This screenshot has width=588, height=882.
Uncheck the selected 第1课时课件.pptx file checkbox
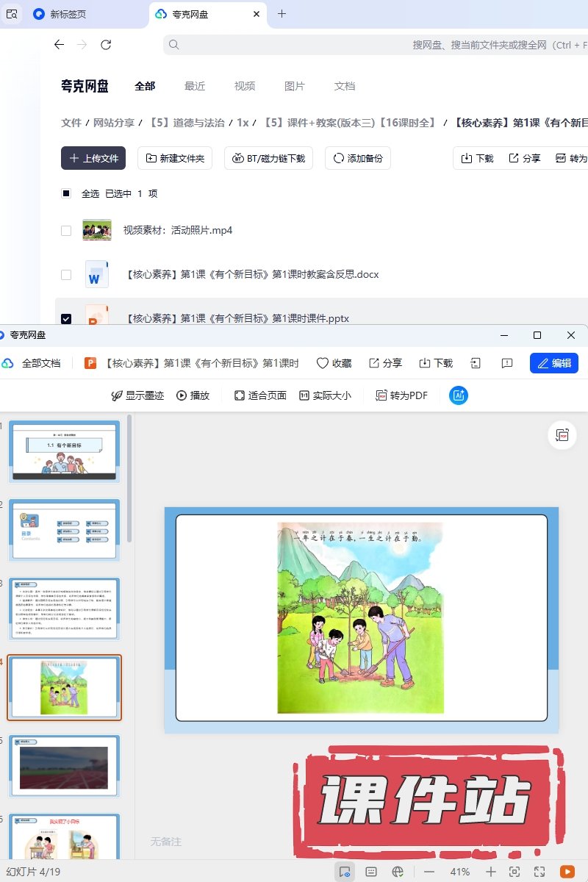[66, 319]
